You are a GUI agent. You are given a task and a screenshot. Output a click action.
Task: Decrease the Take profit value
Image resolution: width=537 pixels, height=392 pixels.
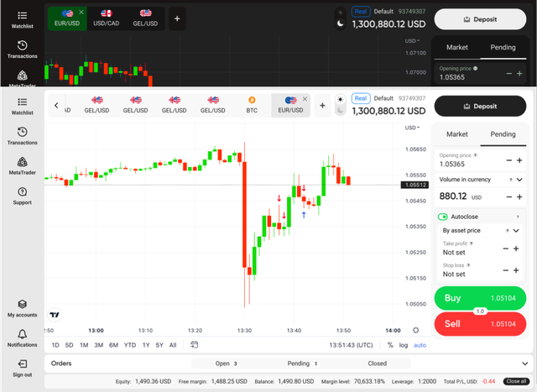pos(505,248)
